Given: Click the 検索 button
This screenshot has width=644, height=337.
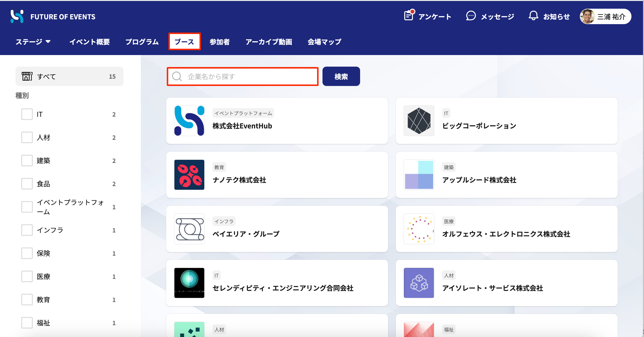Looking at the screenshot, I should [341, 76].
